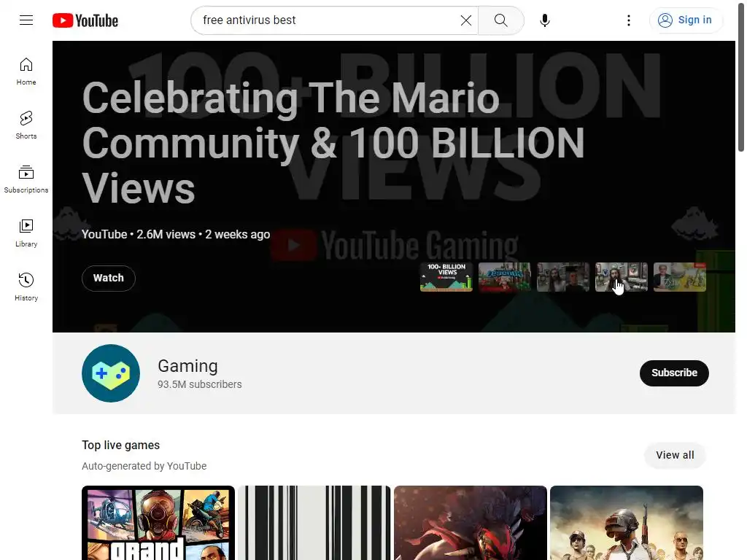
Task: Select the fifth banner carousel thumbnail
Action: [x=680, y=276]
